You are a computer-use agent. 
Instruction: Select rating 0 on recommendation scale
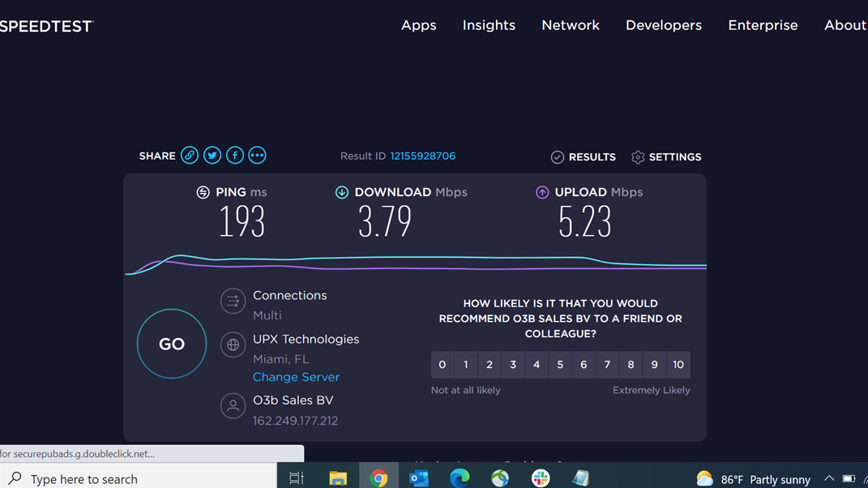coord(443,365)
